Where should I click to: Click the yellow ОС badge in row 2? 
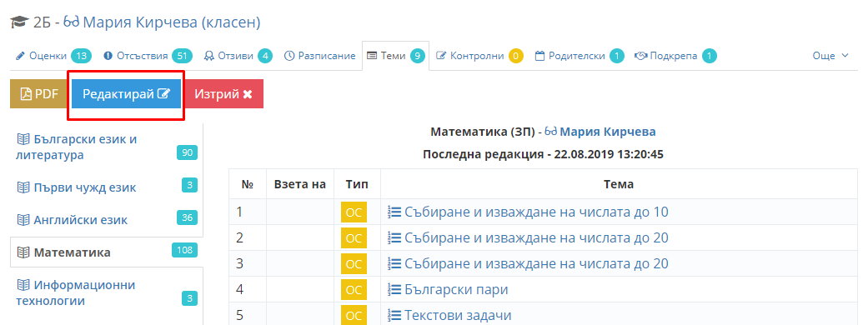point(354,238)
